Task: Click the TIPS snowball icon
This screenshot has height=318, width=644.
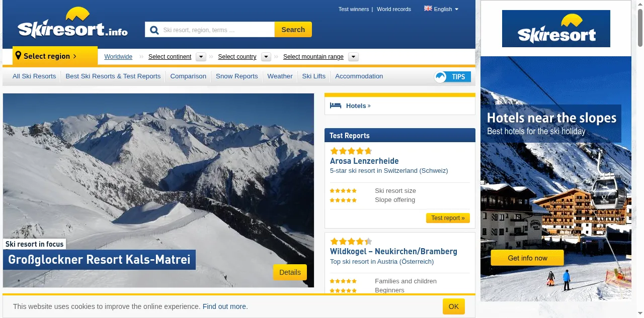Action: pos(441,77)
